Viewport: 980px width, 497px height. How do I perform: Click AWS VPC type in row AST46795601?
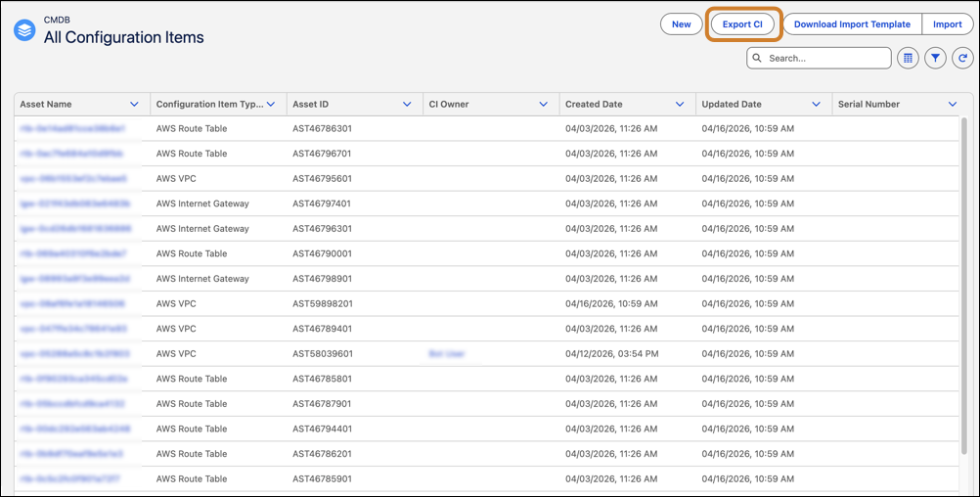pyautogui.click(x=176, y=179)
